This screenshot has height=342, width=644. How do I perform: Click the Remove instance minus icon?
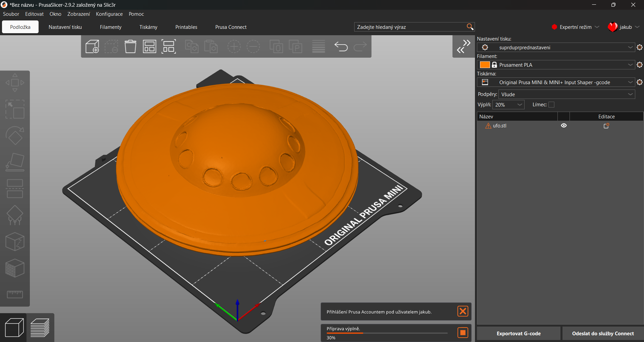(x=253, y=47)
